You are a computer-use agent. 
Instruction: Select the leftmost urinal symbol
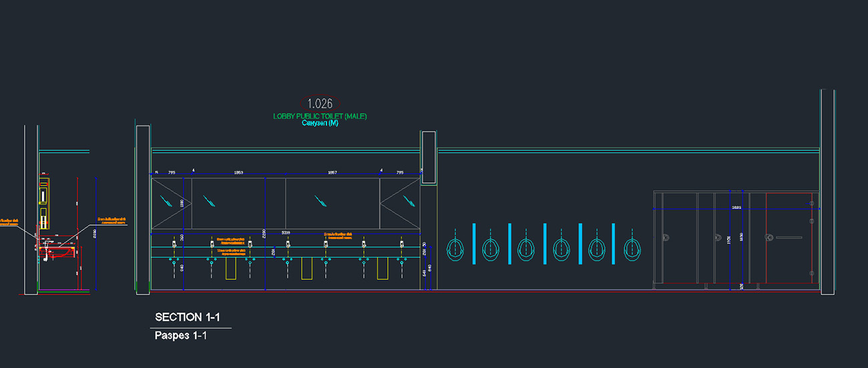(x=455, y=249)
